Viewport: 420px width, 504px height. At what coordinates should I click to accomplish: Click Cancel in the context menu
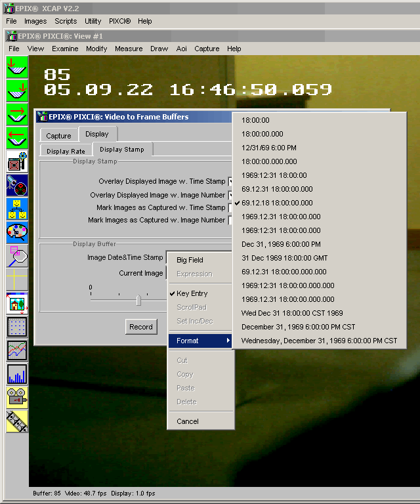pyautogui.click(x=201, y=421)
